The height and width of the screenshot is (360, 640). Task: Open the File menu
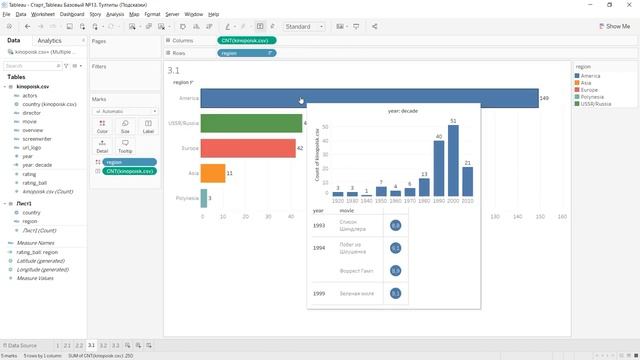[6, 14]
